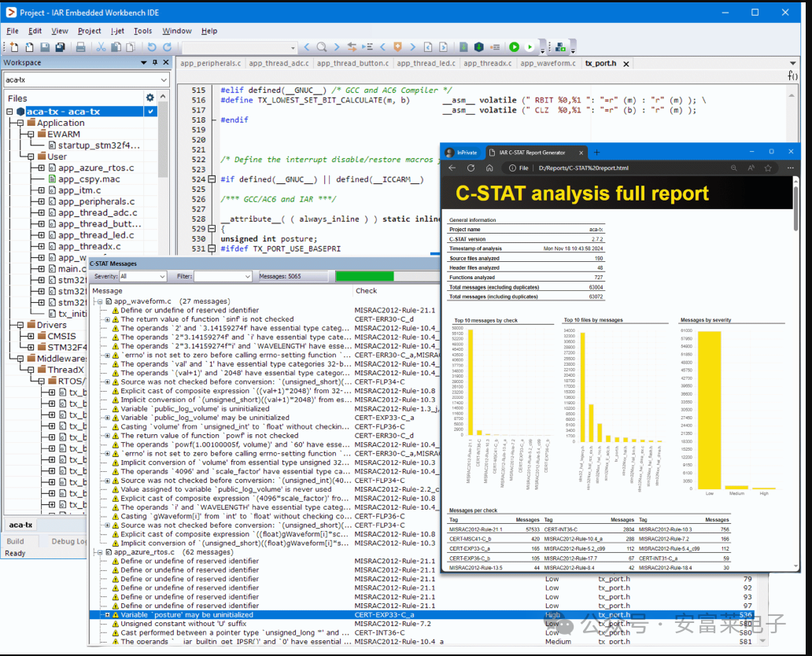Click the Undo arrow icon
812x656 pixels.
click(152, 47)
